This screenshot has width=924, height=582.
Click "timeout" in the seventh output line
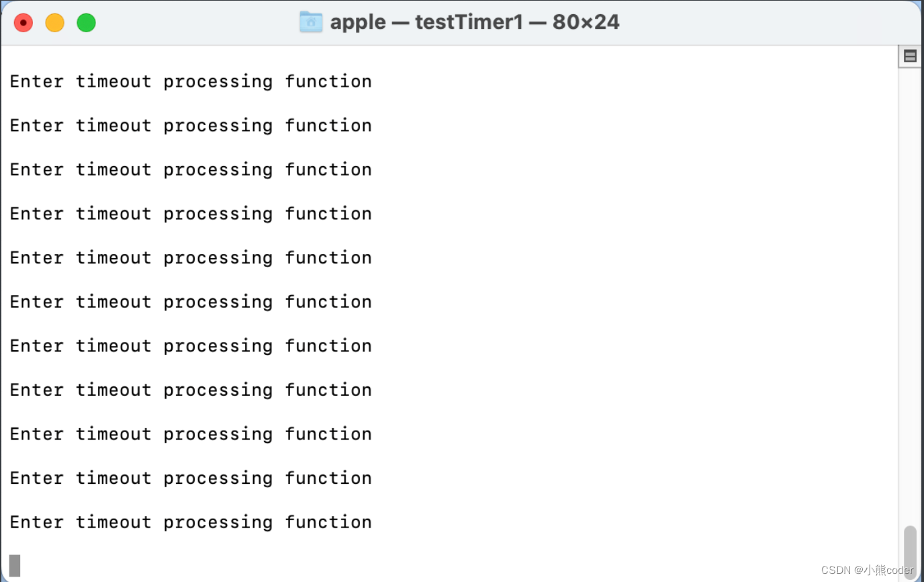(113, 346)
